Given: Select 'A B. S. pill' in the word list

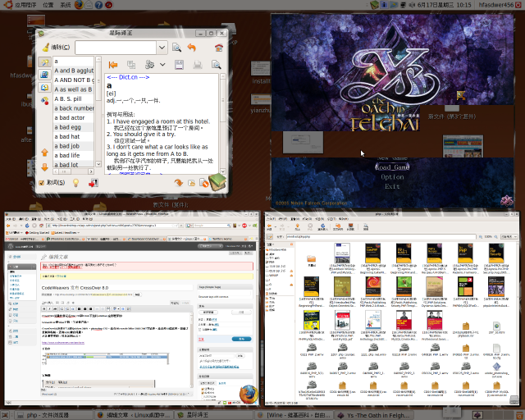Looking at the screenshot, I should point(73,98).
